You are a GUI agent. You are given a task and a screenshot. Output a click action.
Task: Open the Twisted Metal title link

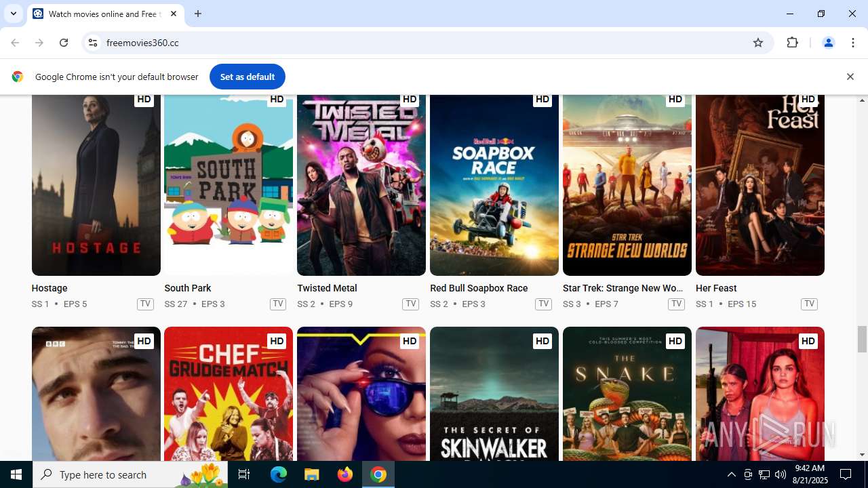click(327, 288)
